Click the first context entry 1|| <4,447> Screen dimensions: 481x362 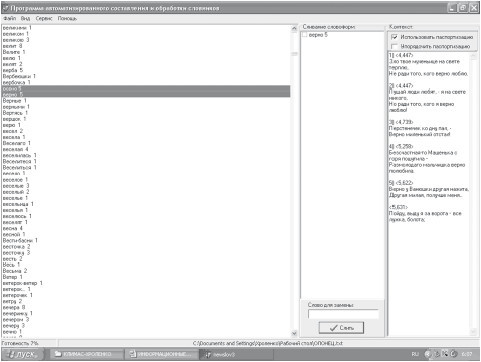pos(401,55)
